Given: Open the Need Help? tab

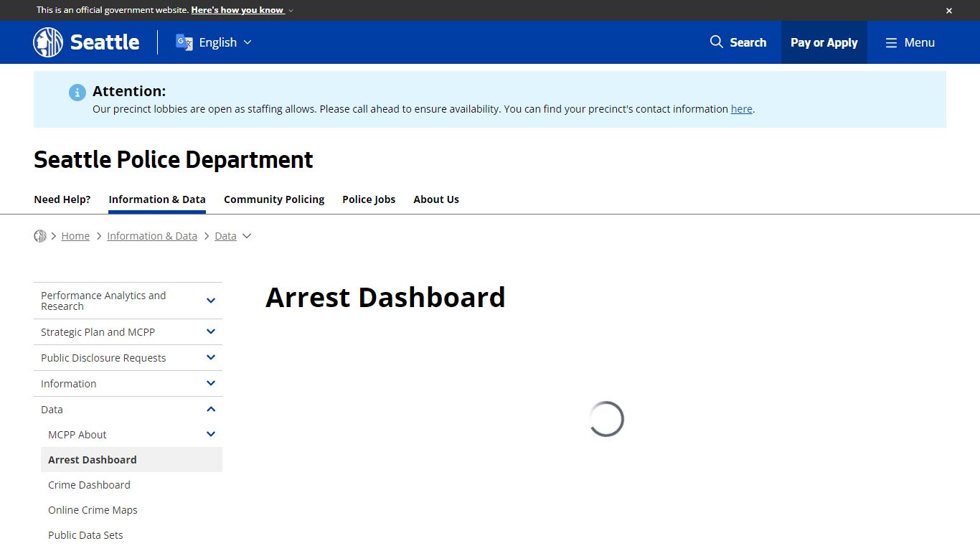Looking at the screenshot, I should pyautogui.click(x=62, y=199).
